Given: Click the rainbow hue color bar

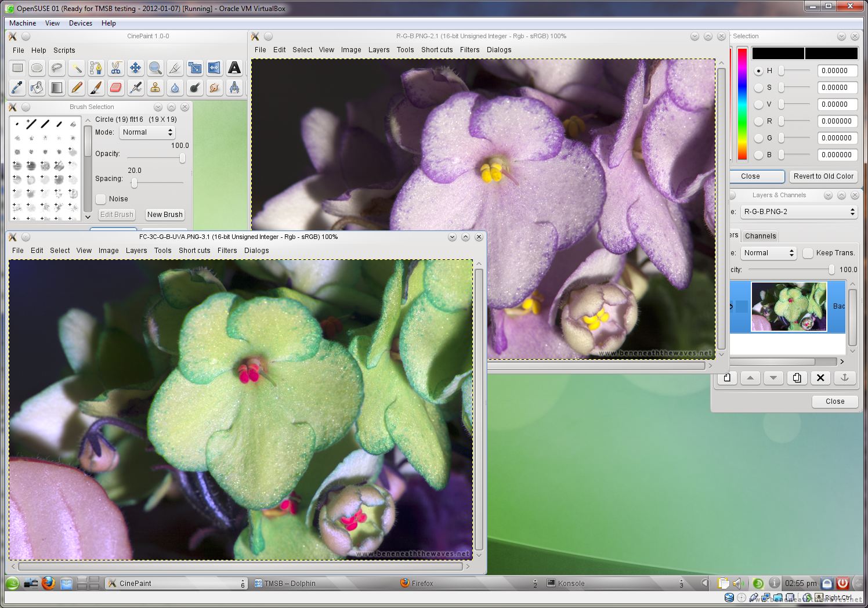Looking at the screenshot, I should click(x=742, y=104).
